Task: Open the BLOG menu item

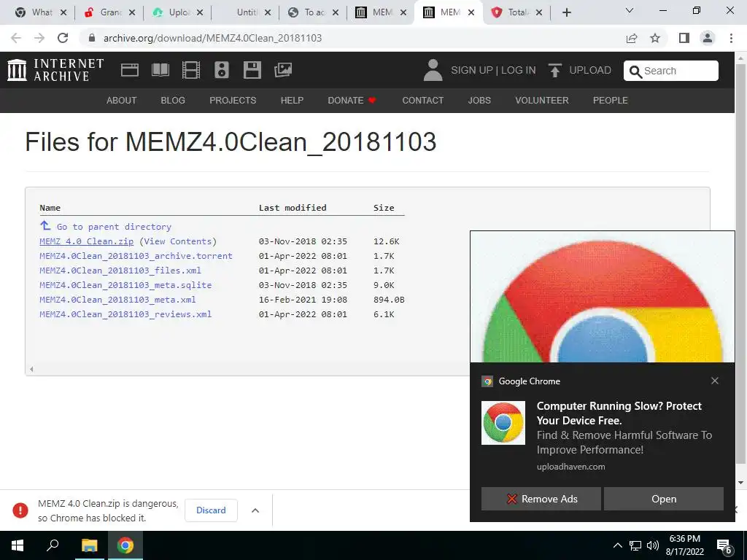Action: pyautogui.click(x=173, y=101)
